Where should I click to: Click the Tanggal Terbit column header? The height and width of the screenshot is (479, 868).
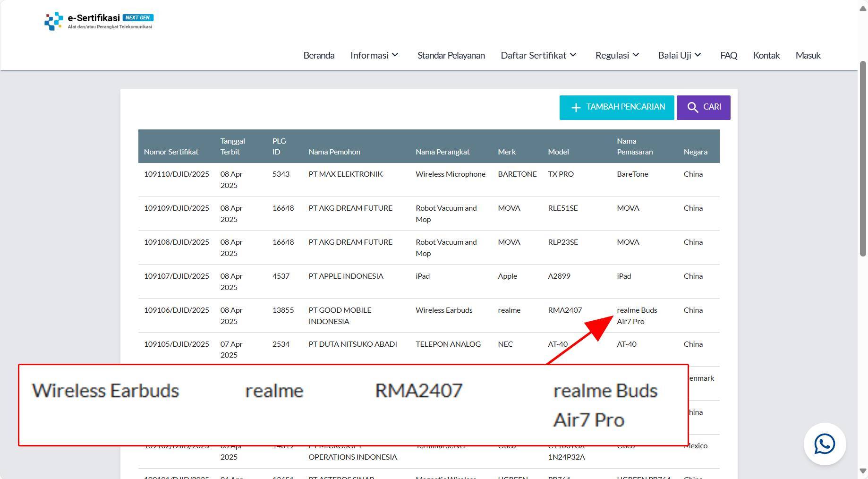pos(232,146)
